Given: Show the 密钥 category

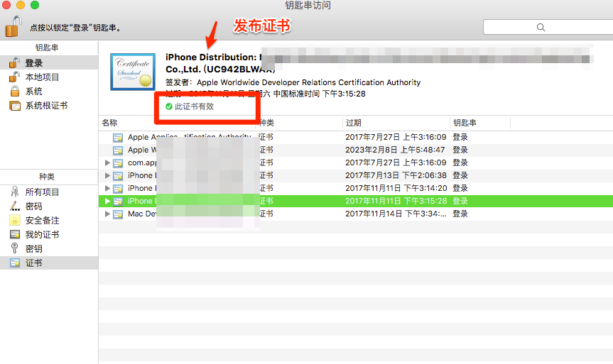Looking at the screenshot, I should tap(49, 249).
